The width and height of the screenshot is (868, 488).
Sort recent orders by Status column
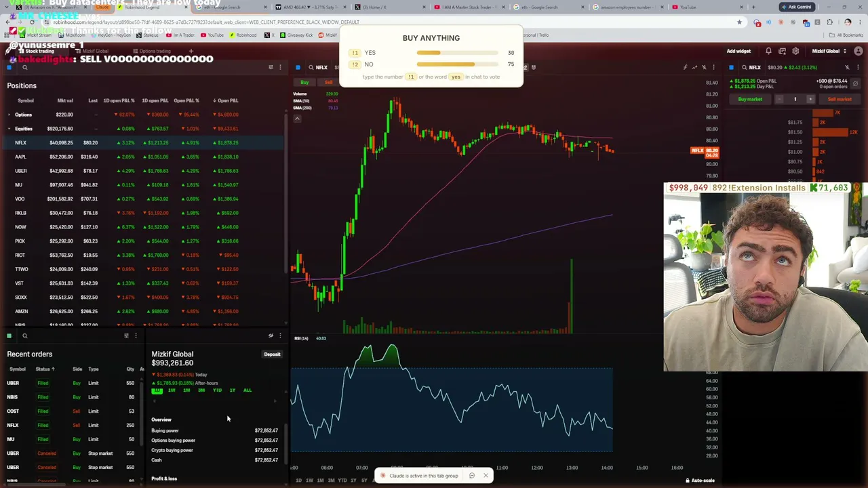(45, 369)
